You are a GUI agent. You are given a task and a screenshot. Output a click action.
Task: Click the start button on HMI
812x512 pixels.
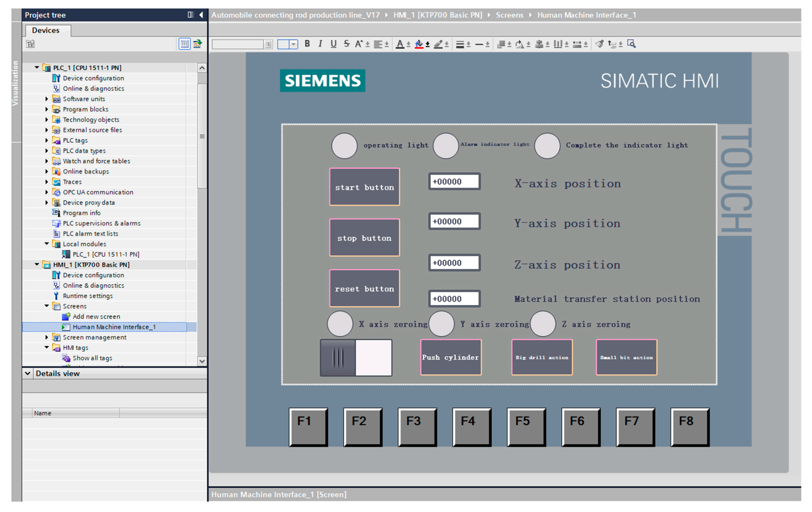364,187
